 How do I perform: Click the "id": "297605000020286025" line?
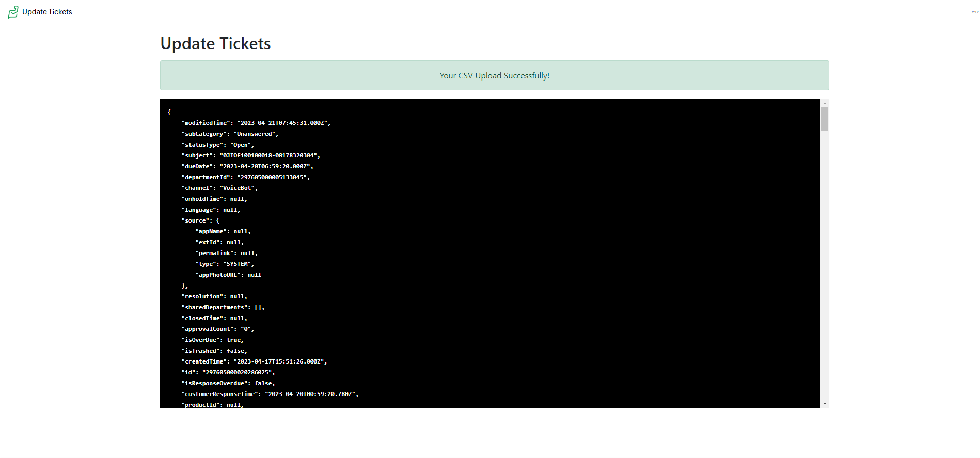[x=228, y=372]
